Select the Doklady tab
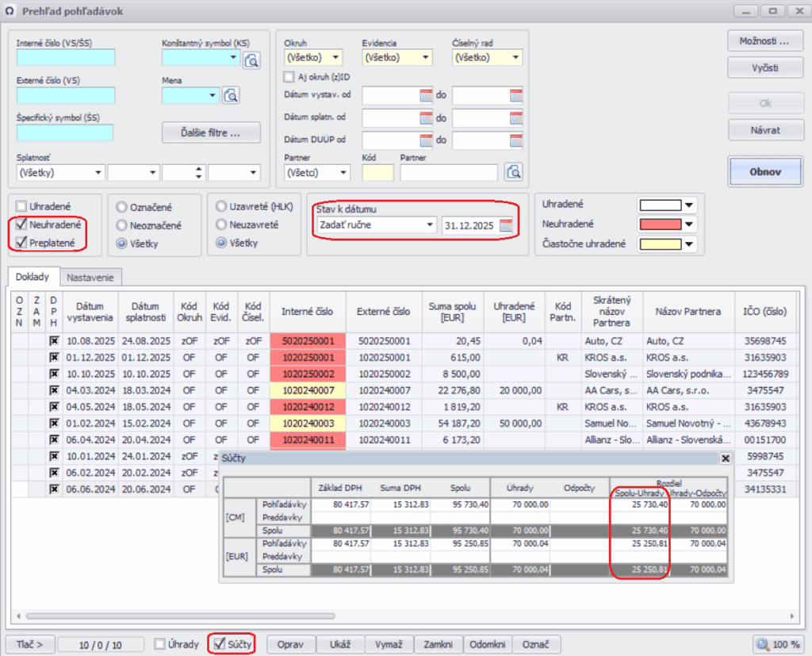 click(x=33, y=278)
